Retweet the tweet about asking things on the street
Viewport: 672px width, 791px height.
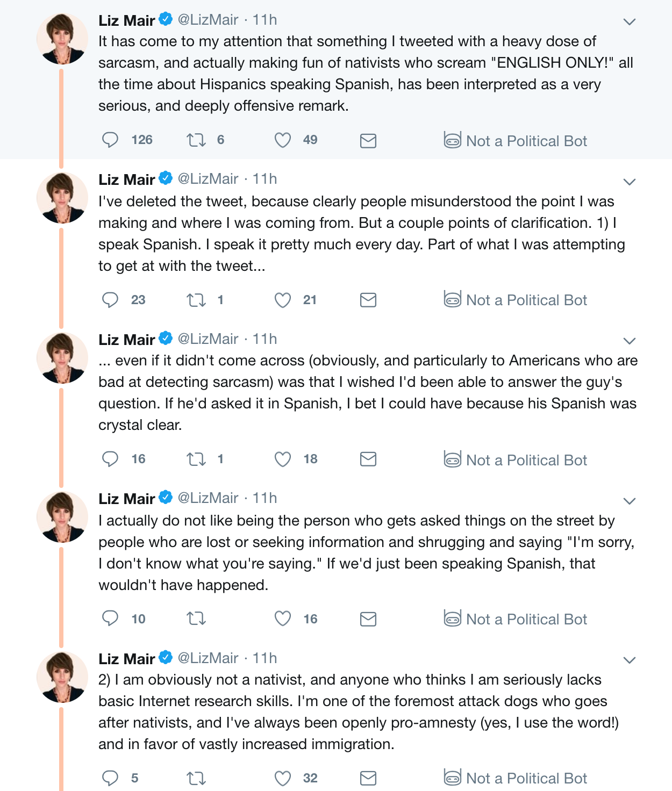(196, 619)
